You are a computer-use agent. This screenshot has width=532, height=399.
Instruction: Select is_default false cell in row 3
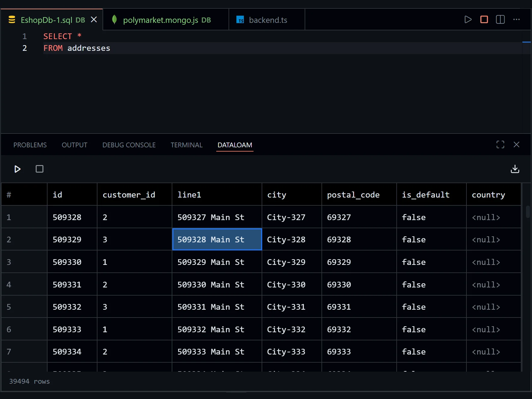[432, 262]
